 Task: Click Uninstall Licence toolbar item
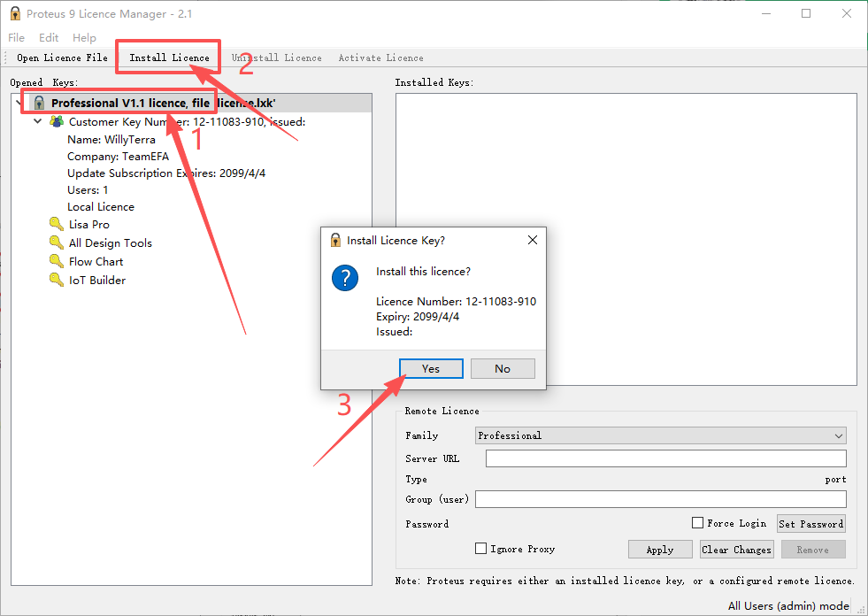276,58
